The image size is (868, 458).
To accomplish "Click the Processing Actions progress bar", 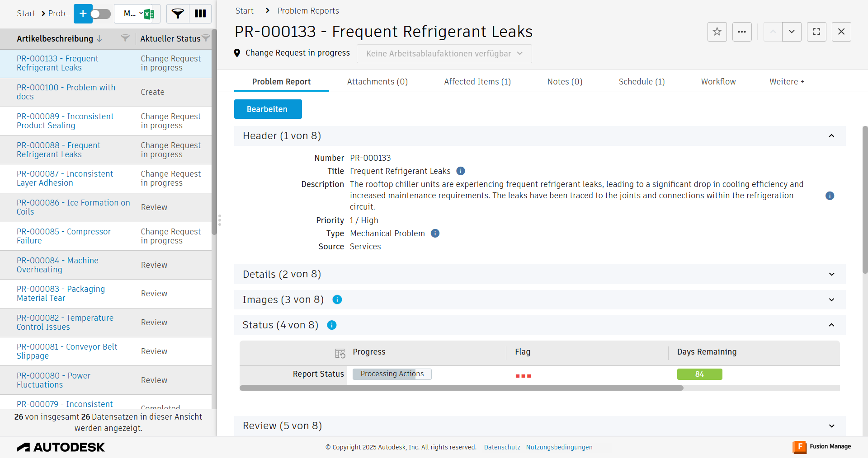I will coord(392,374).
